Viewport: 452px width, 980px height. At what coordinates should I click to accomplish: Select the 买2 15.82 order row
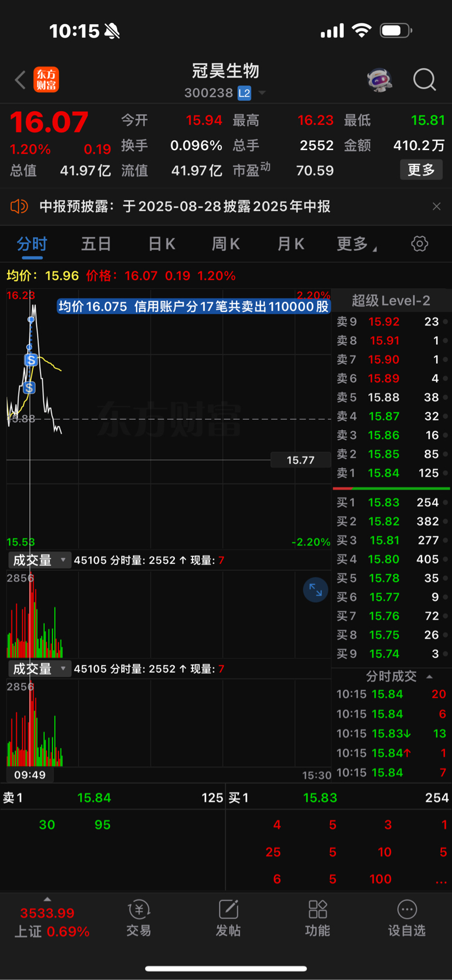(391, 521)
